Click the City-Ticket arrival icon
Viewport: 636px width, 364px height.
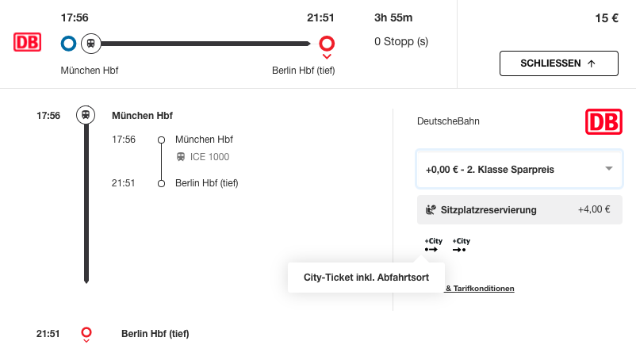(461, 245)
